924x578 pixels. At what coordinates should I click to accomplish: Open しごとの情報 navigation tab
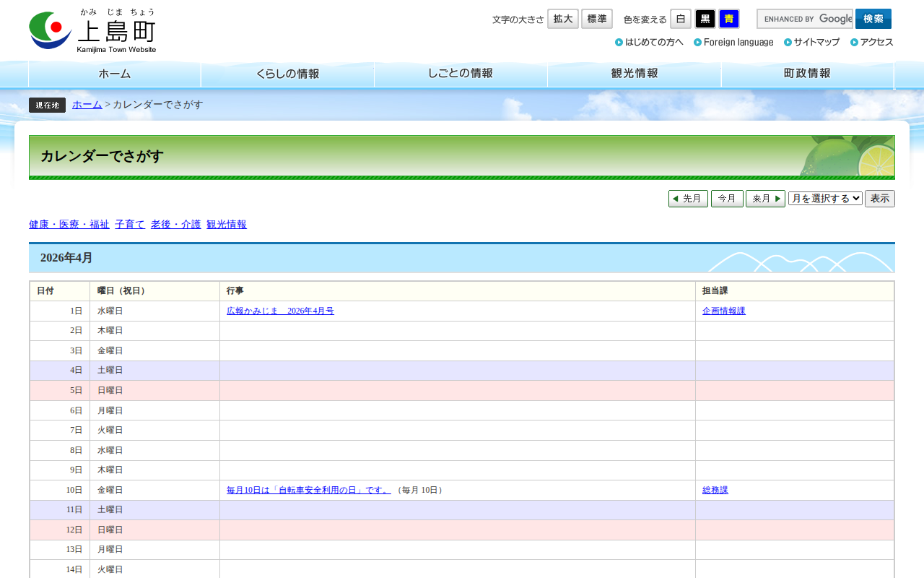click(461, 74)
